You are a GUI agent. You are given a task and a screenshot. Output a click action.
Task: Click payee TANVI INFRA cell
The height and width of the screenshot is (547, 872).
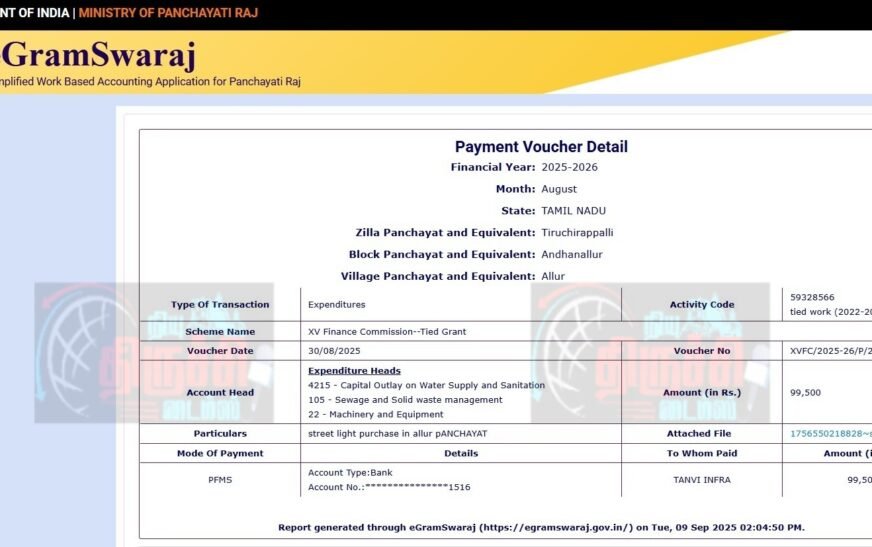coord(702,480)
